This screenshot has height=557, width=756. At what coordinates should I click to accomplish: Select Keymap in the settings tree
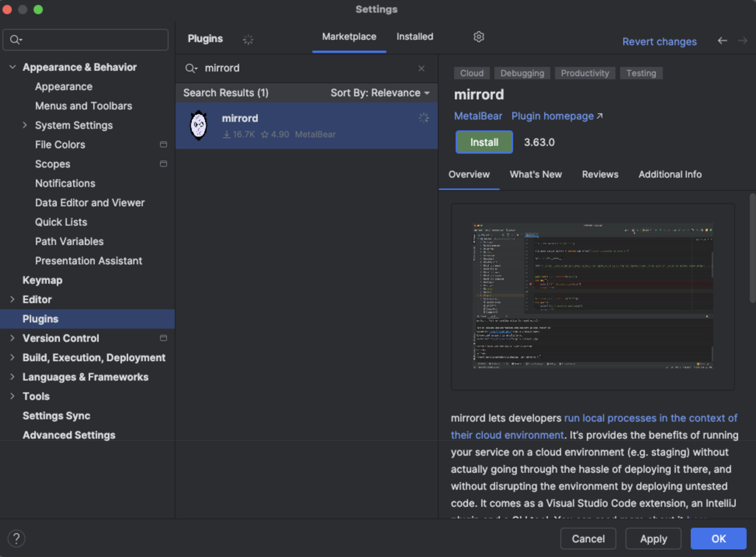click(42, 280)
